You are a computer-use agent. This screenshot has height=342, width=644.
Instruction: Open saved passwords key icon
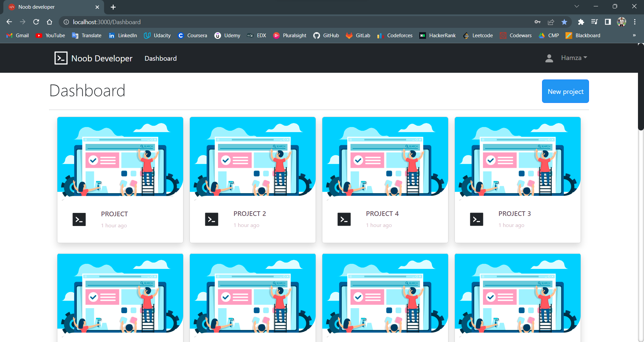point(537,22)
